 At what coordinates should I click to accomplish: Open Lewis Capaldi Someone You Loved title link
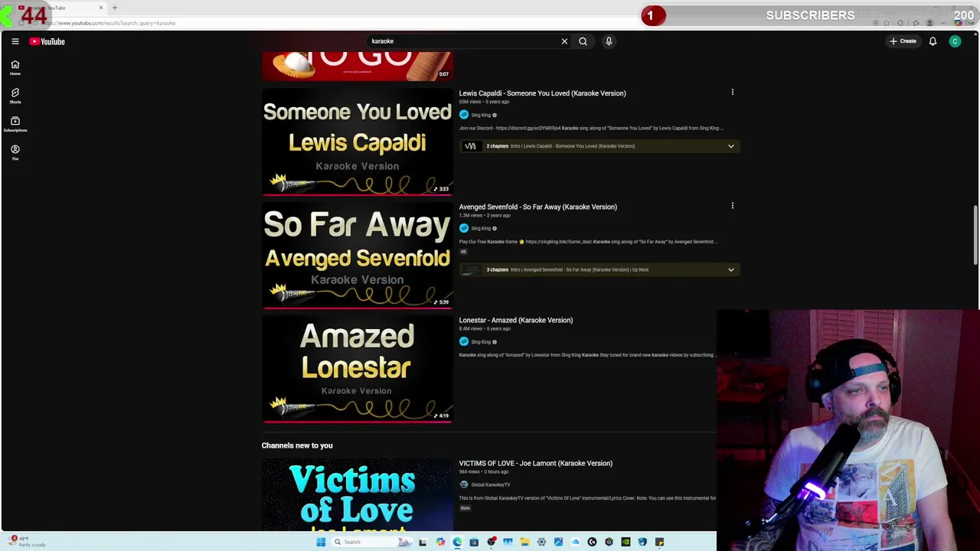click(x=542, y=93)
